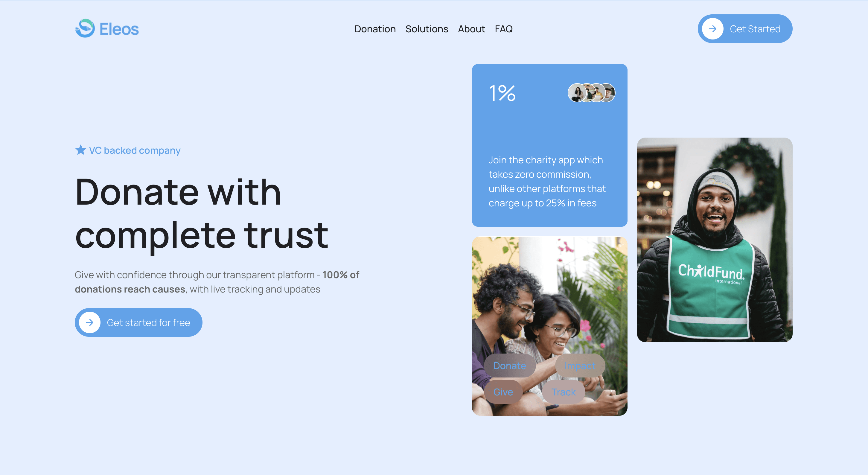Open the Solutions navigation item
868x475 pixels.
coord(427,29)
